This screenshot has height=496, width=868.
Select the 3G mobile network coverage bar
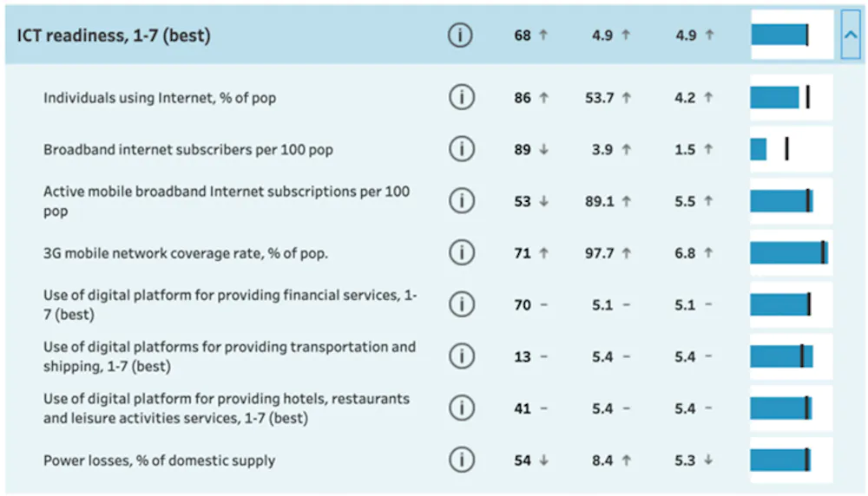(x=788, y=252)
